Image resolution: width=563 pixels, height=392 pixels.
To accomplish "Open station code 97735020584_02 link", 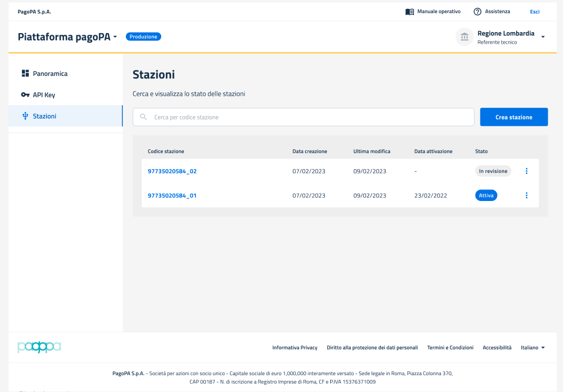I will [172, 171].
